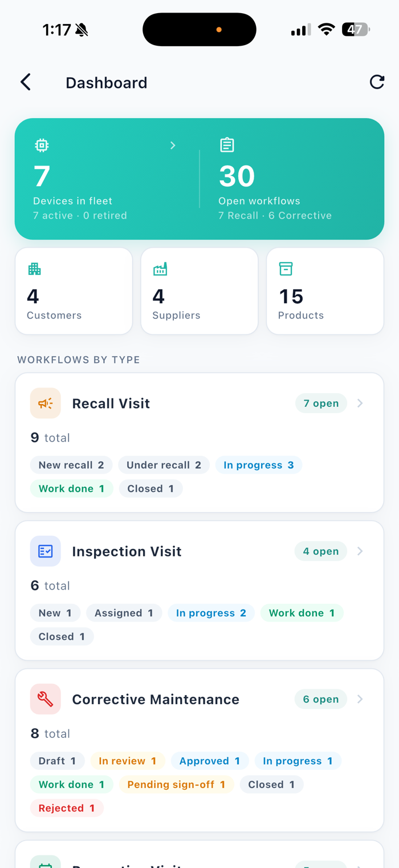Expand the devices in fleet chevron

pos(173,146)
